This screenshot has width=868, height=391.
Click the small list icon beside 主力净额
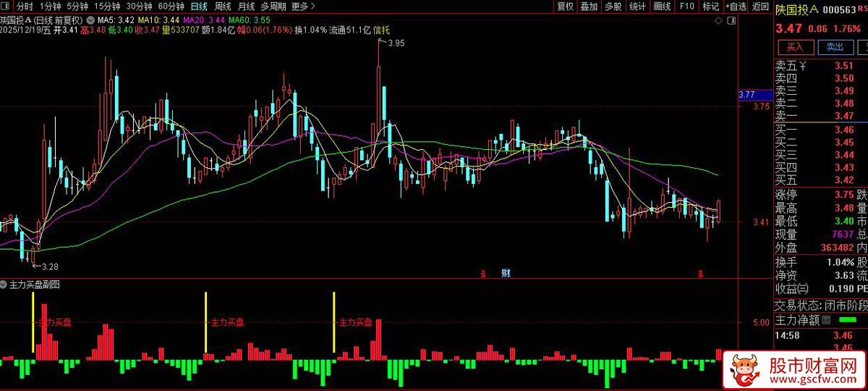coord(825,320)
